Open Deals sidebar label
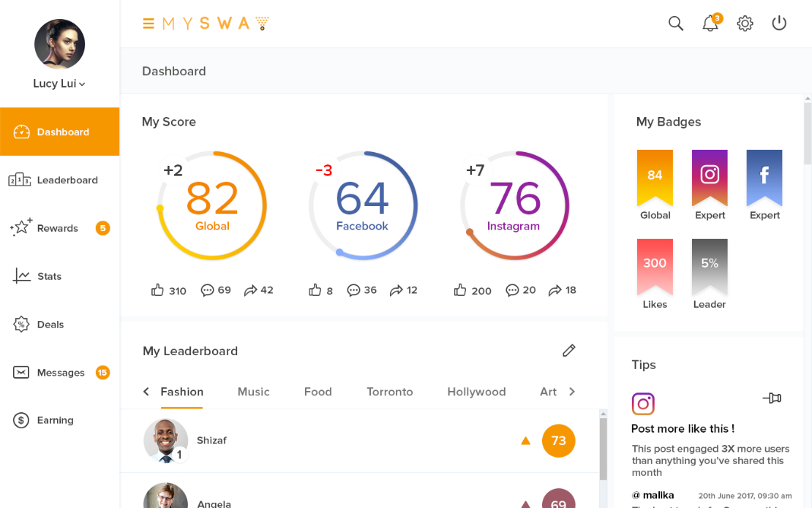812x508 pixels. click(50, 325)
